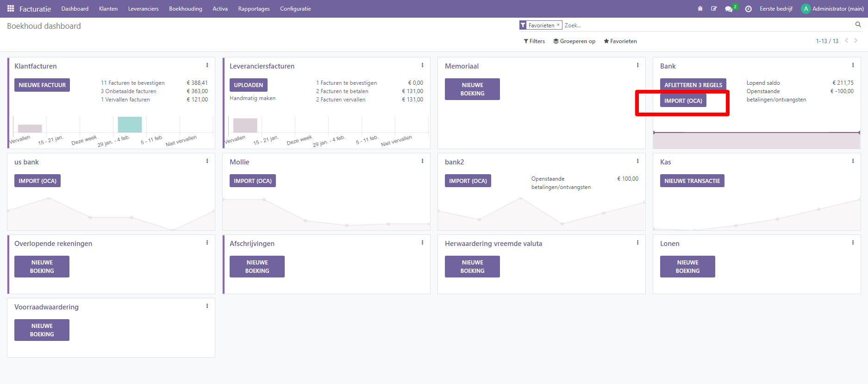868x384 pixels.
Task: Click the debug bug icon
Action: (700, 9)
